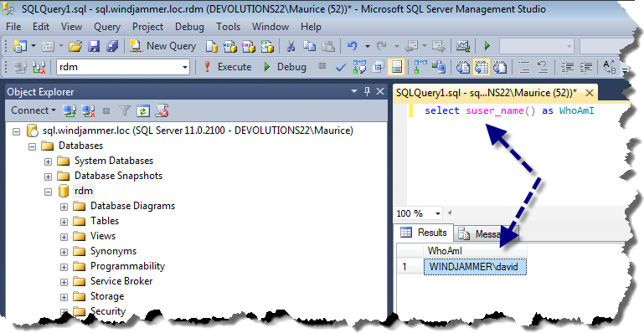Open the File menu
Image resolution: width=644 pixels, height=333 pixels.
click(x=13, y=27)
